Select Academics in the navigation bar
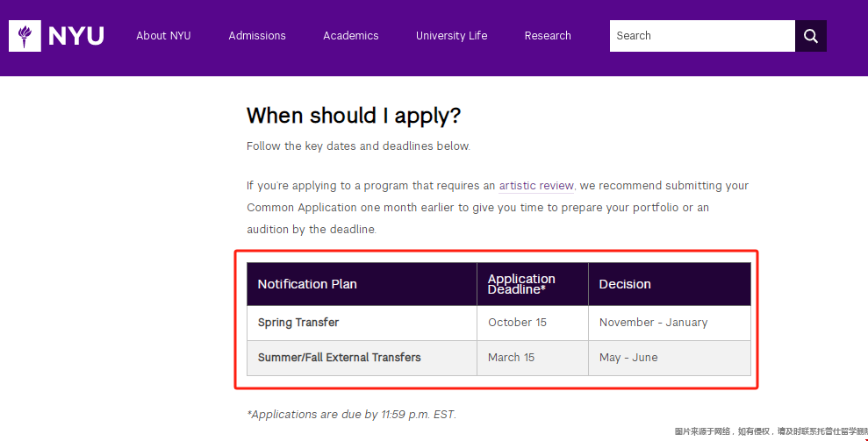The height and width of the screenshot is (441, 868). point(350,36)
